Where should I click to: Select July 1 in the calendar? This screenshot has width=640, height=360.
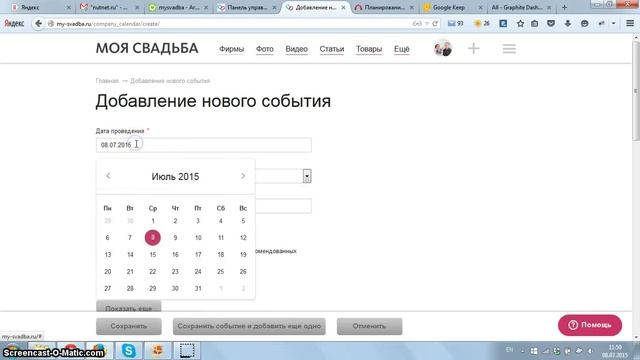coord(153,221)
